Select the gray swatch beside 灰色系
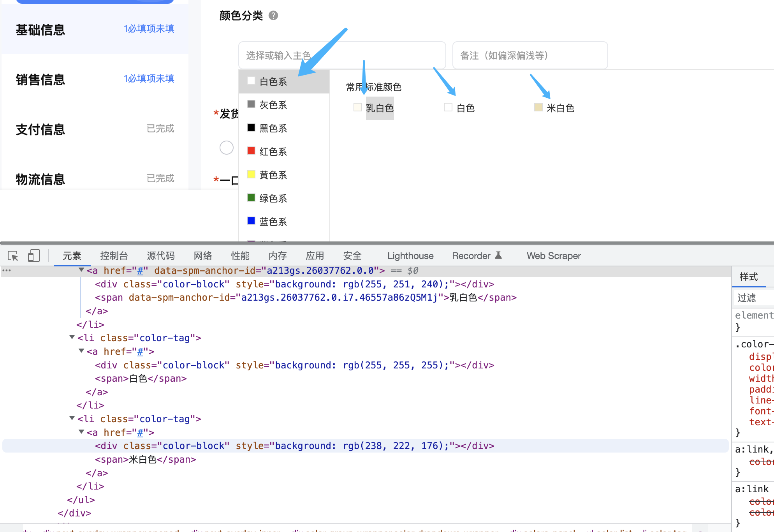774x532 pixels. [x=251, y=104]
